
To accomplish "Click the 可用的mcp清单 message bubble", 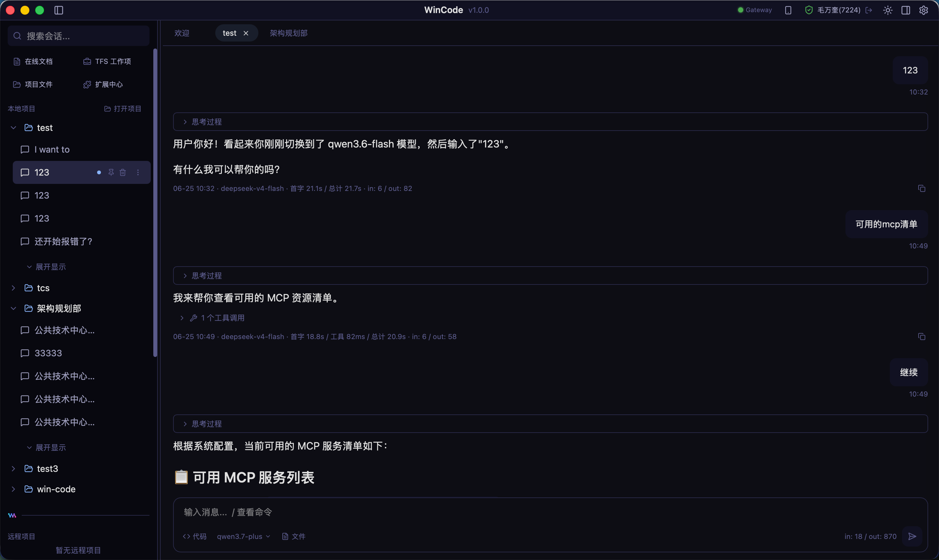I will coord(886,224).
